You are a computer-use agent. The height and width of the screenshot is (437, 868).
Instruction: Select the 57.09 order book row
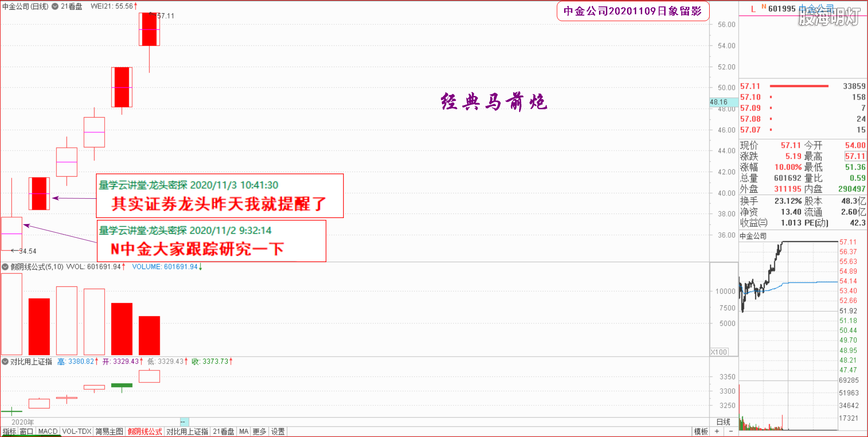[x=803, y=108]
